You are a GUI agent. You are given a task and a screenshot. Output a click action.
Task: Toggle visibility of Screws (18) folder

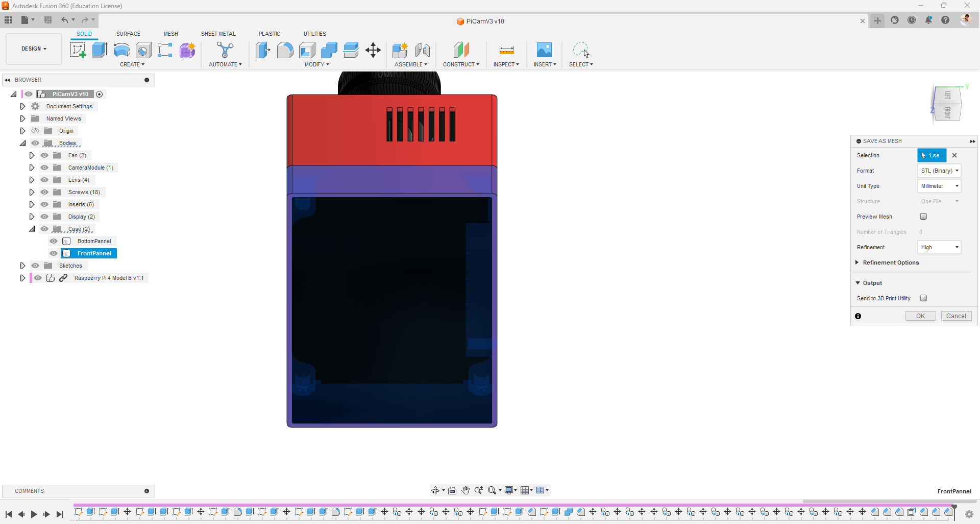coord(44,192)
